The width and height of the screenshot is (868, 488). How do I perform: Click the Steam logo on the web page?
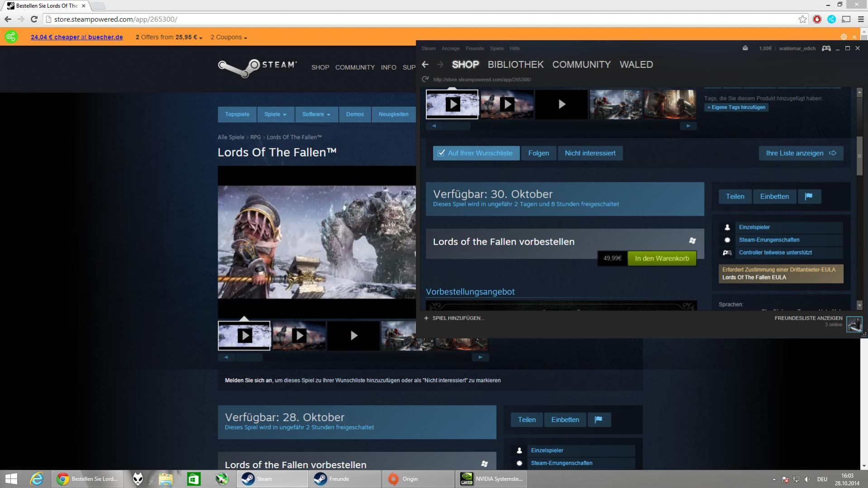(257, 67)
